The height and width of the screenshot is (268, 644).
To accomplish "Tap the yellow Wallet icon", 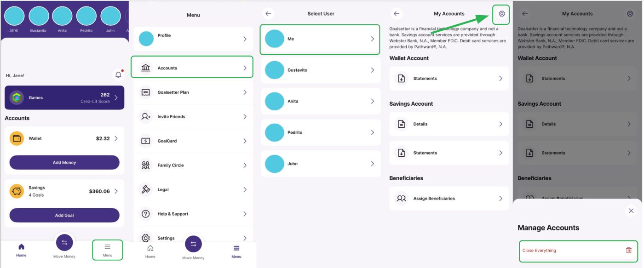I will pos(17,138).
